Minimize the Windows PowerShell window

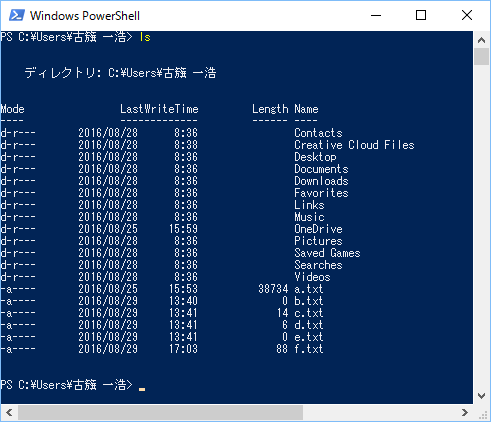376,15
